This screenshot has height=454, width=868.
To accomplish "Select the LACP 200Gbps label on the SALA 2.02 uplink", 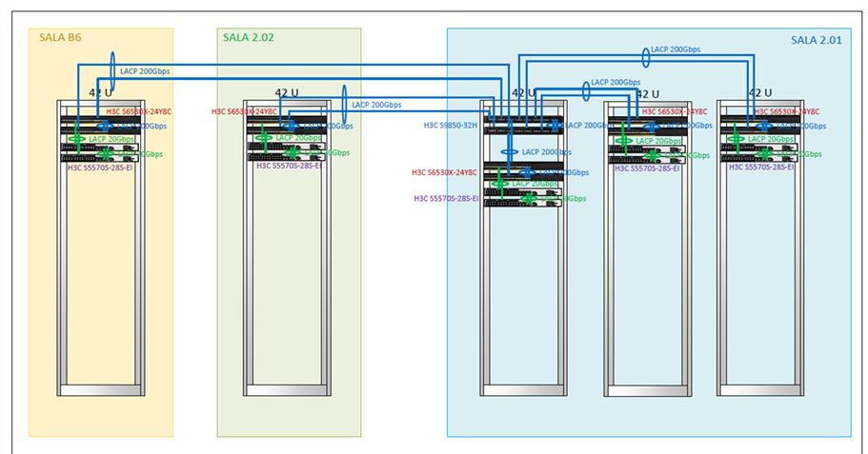I will tap(376, 105).
